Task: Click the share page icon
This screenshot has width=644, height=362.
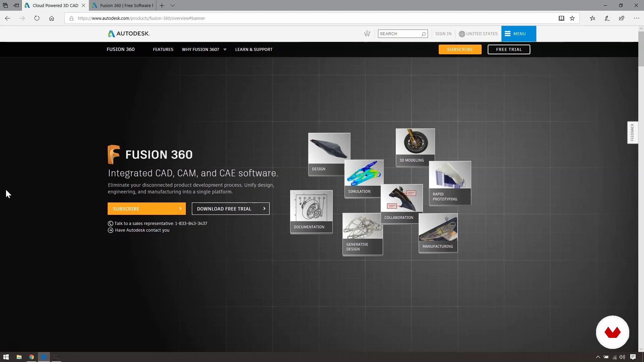Action: coord(622,18)
